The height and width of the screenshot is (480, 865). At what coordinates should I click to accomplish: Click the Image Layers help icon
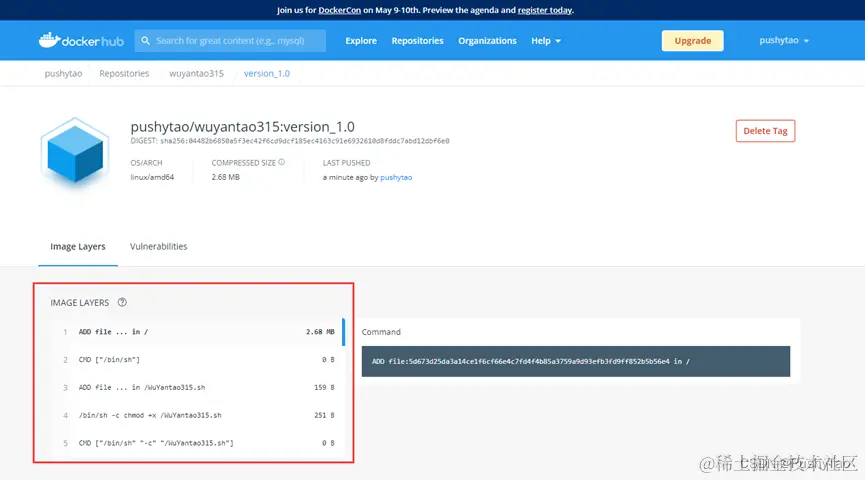pos(122,302)
